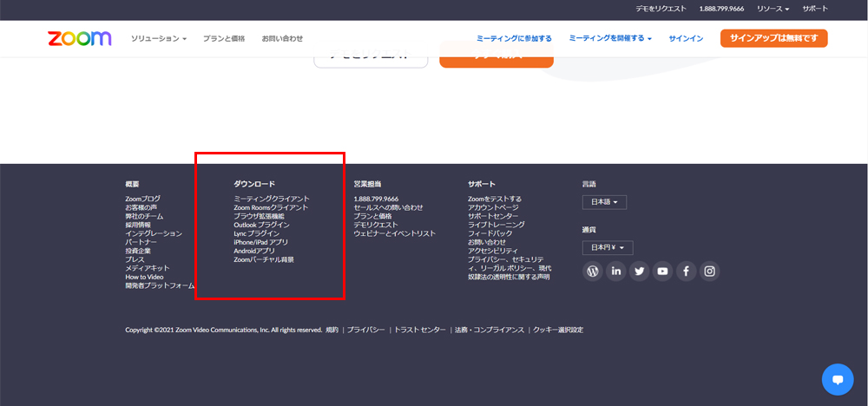Viewport: 868px width, 406px height.
Task: Open the LinkedIn social icon
Action: point(616,271)
